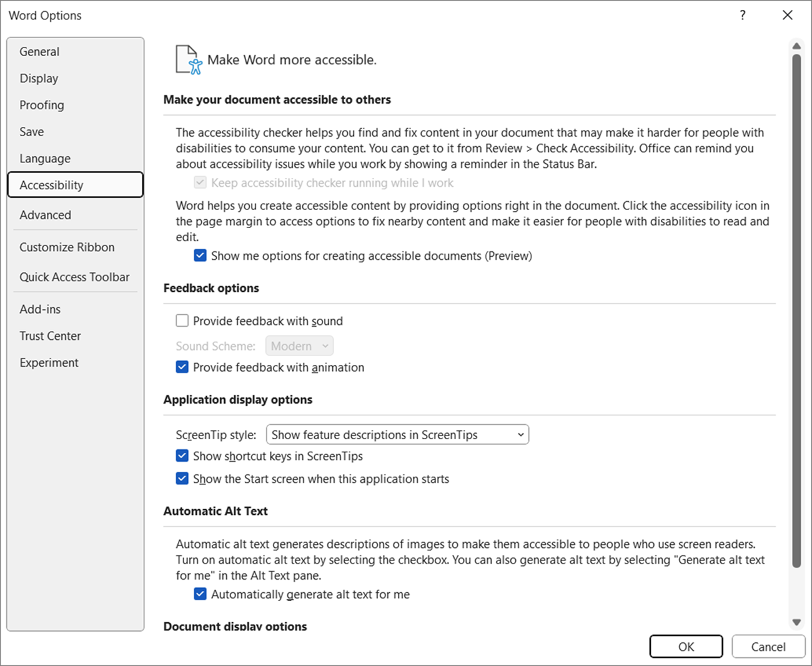Click the scrollbar up arrow
Screen dimensions: 812x666
coord(796,46)
